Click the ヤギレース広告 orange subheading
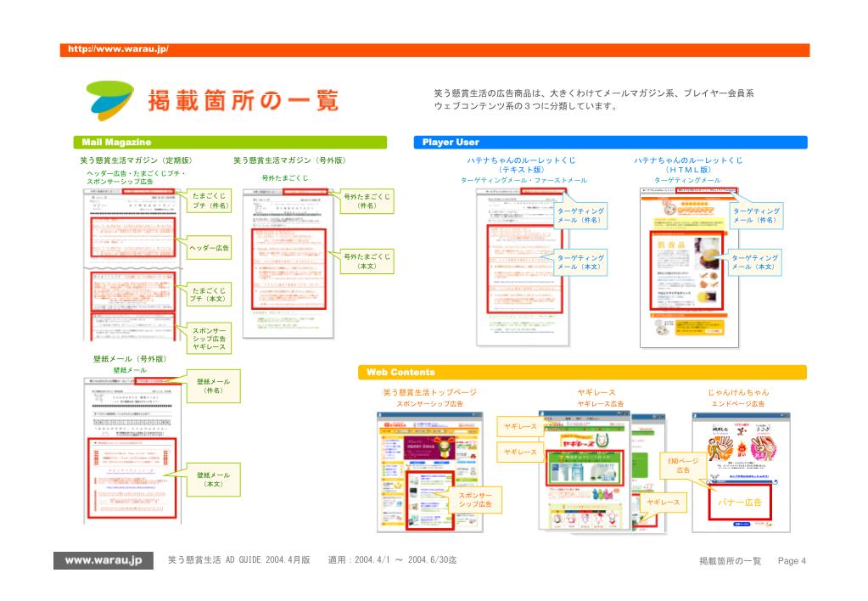 (600, 404)
